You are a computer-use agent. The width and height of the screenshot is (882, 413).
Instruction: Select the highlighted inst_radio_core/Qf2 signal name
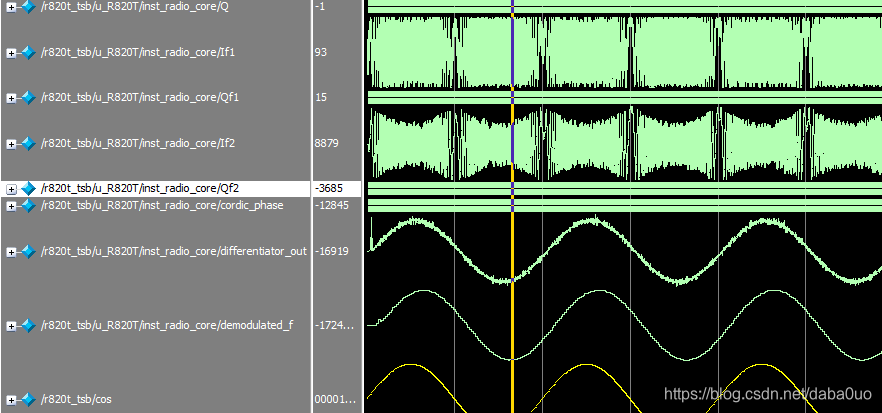click(140, 188)
